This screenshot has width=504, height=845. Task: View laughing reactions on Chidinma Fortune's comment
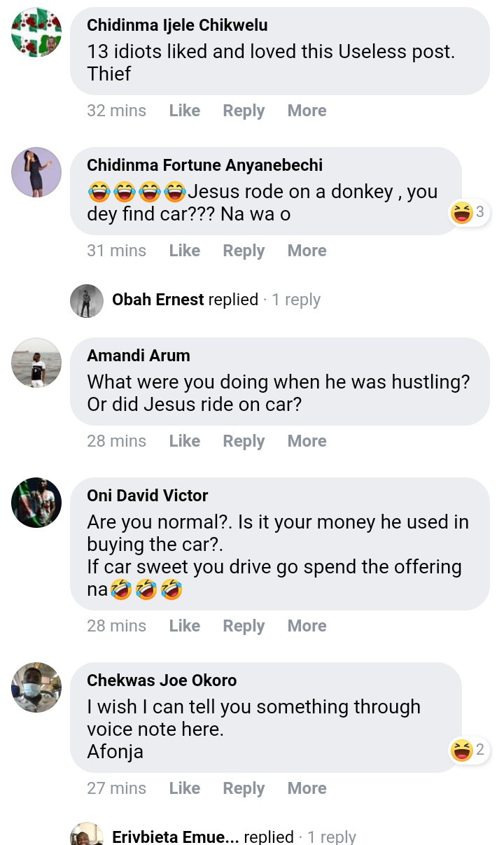[470, 213]
